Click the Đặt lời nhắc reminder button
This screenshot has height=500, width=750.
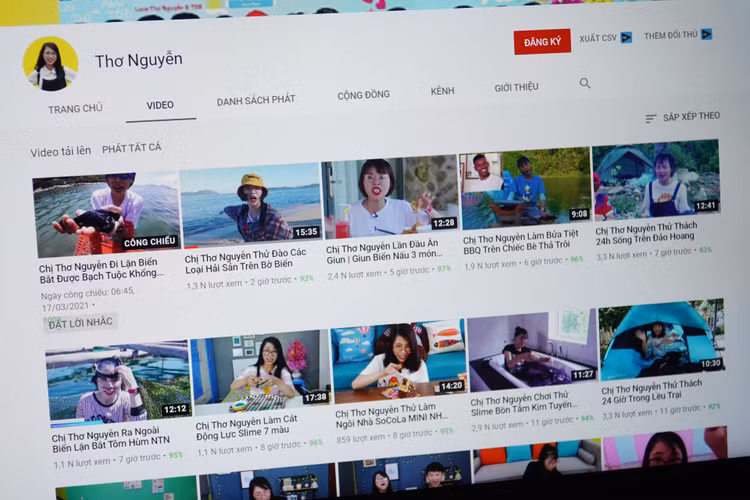tap(80, 323)
